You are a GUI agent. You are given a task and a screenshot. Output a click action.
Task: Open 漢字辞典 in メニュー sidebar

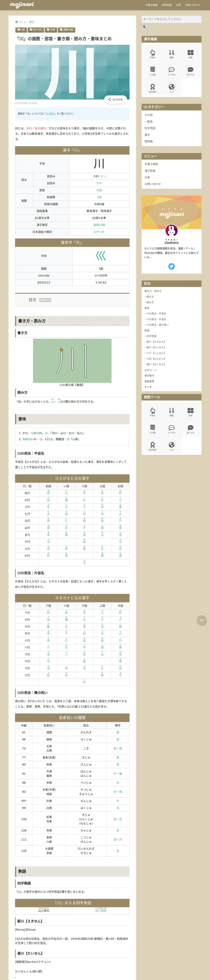[150, 171]
